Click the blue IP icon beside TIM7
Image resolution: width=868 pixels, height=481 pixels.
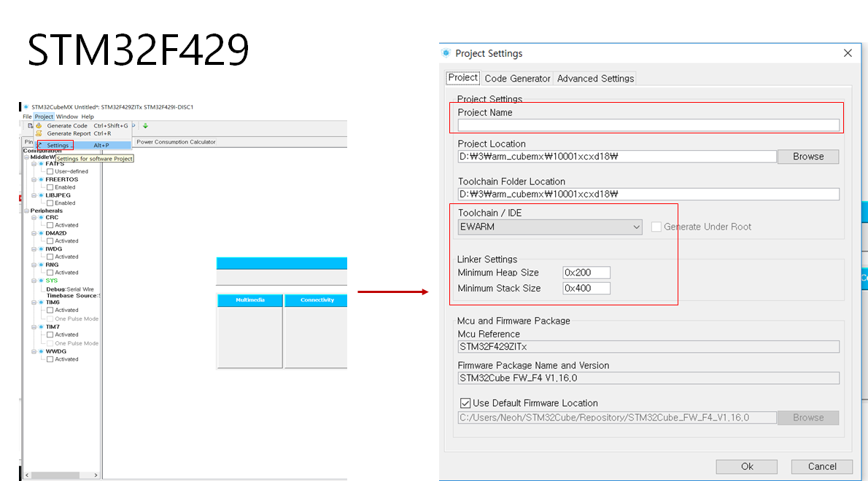click(41, 326)
